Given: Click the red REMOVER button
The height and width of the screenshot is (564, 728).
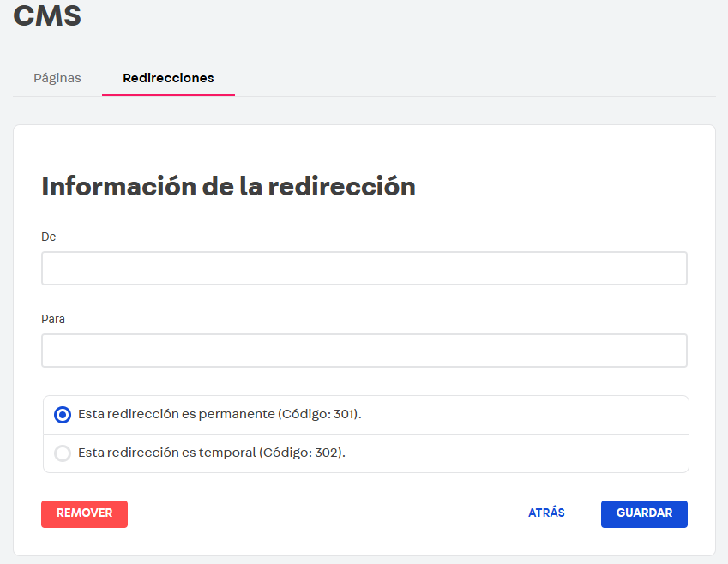Looking at the screenshot, I should point(84,513).
